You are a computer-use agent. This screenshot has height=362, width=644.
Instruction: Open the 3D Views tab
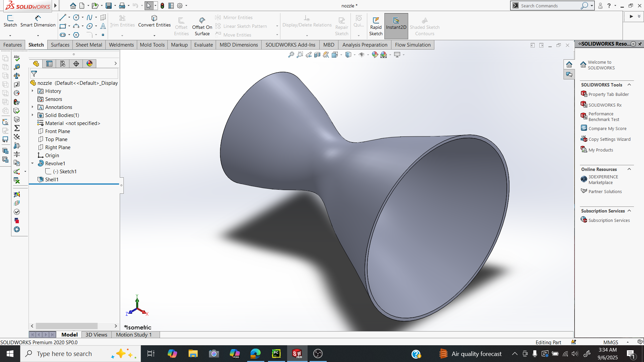[x=96, y=335]
